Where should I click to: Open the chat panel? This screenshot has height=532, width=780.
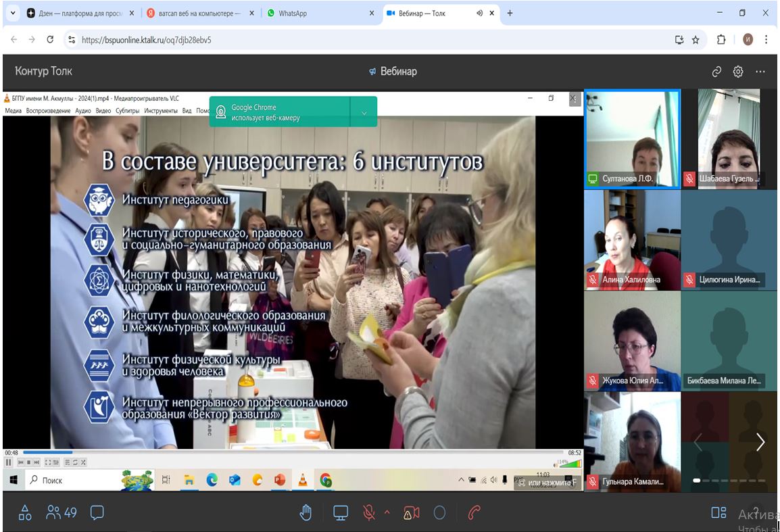97,513
